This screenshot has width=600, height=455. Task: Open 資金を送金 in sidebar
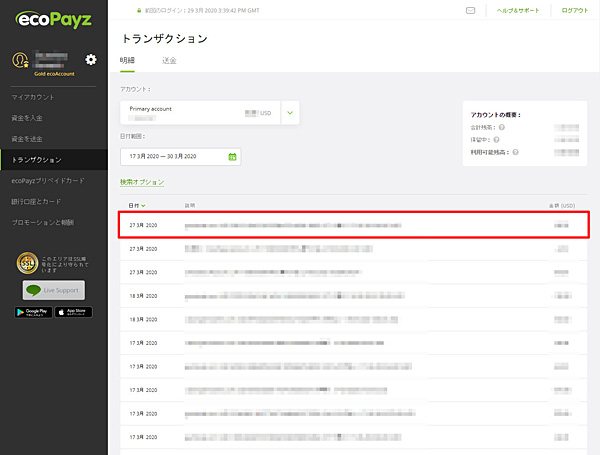[27, 139]
